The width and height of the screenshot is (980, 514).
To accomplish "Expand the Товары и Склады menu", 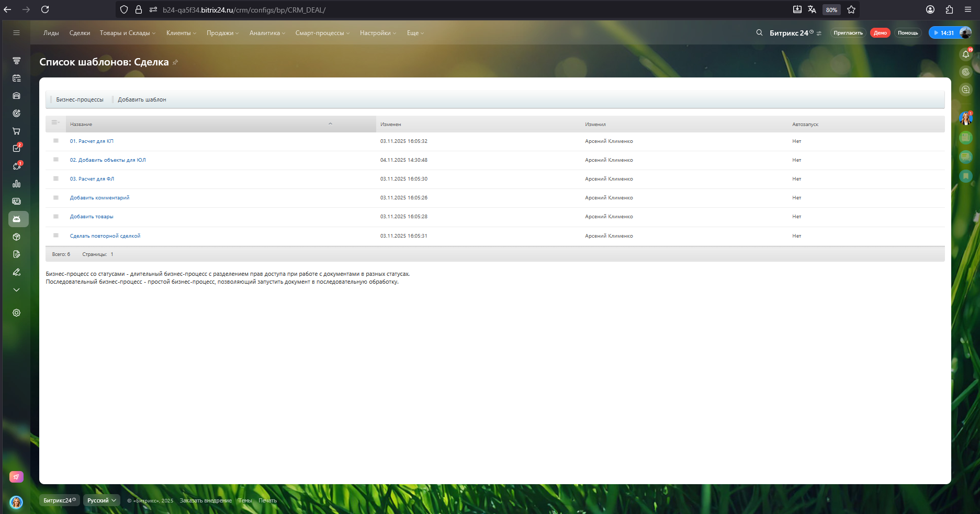I will [x=128, y=33].
